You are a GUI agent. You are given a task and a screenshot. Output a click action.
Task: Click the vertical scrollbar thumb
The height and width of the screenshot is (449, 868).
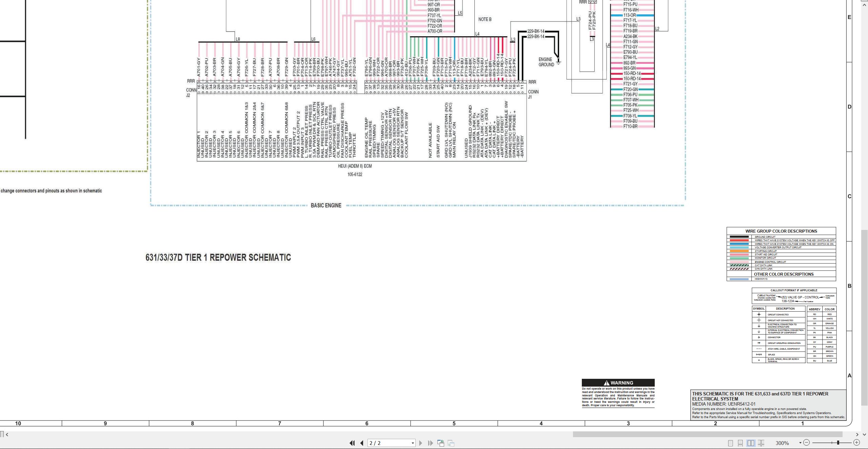click(x=865, y=317)
